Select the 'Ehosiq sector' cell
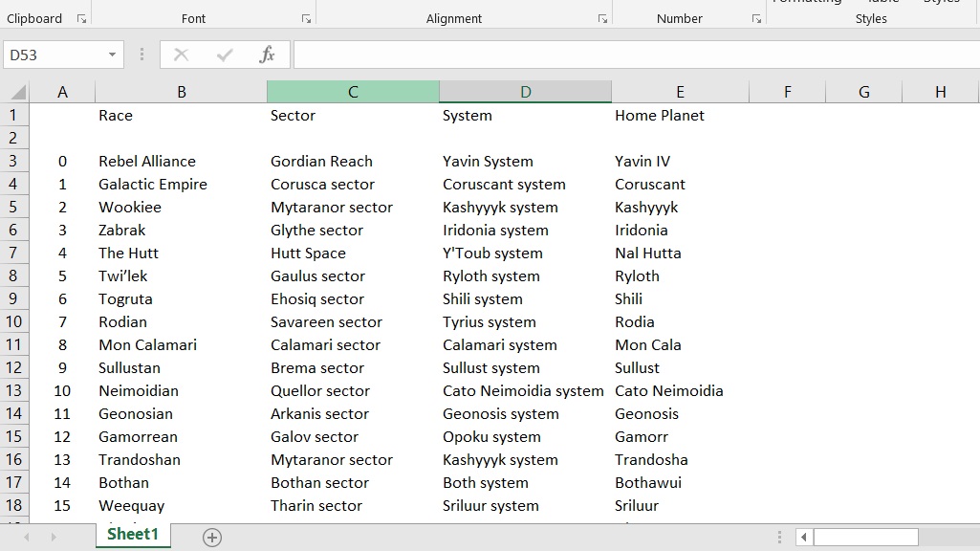The image size is (980, 551). pyautogui.click(x=353, y=299)
